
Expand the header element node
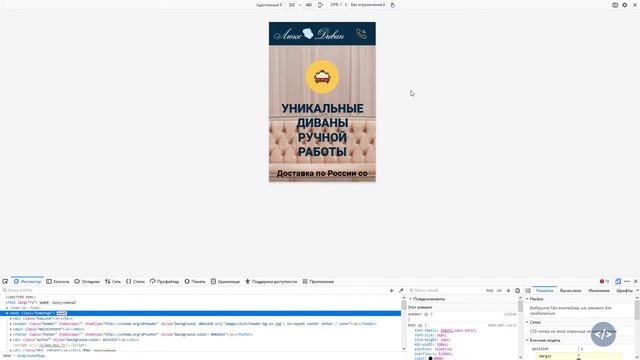point(11,324)
